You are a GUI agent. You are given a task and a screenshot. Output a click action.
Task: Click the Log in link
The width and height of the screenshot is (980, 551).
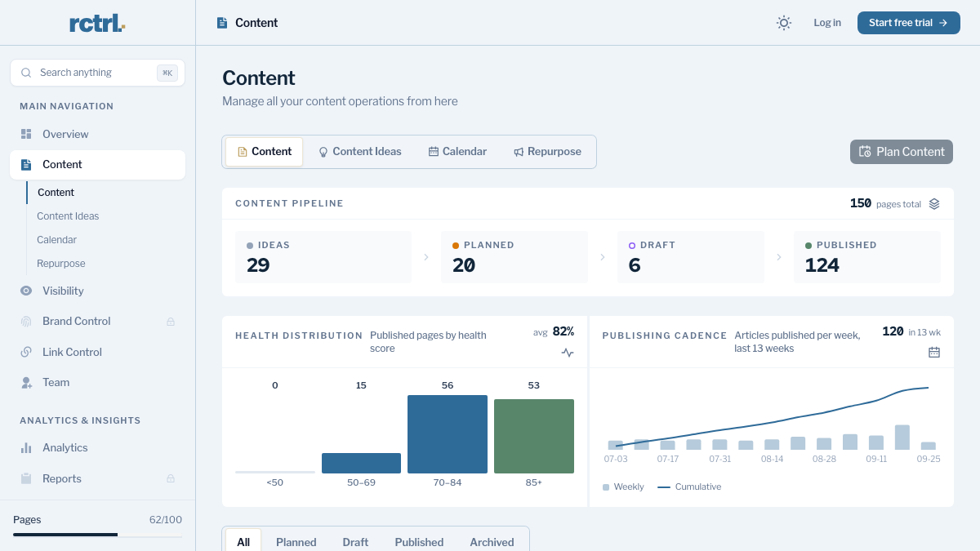click(827, 23)
